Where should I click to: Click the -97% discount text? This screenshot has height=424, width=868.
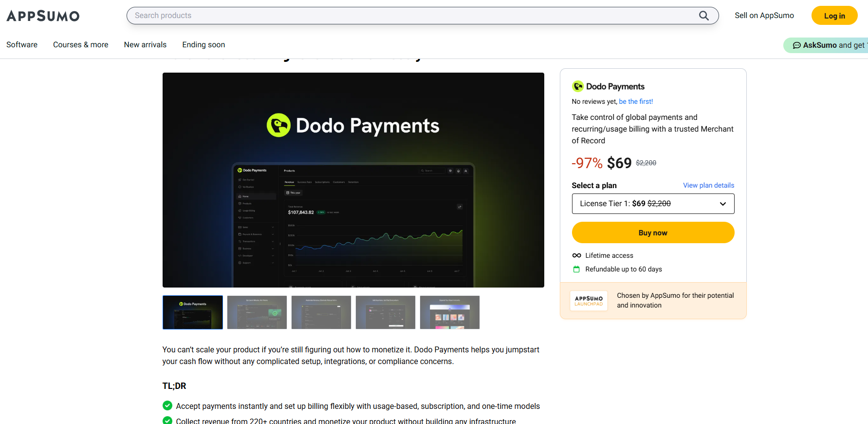point(587,163)
